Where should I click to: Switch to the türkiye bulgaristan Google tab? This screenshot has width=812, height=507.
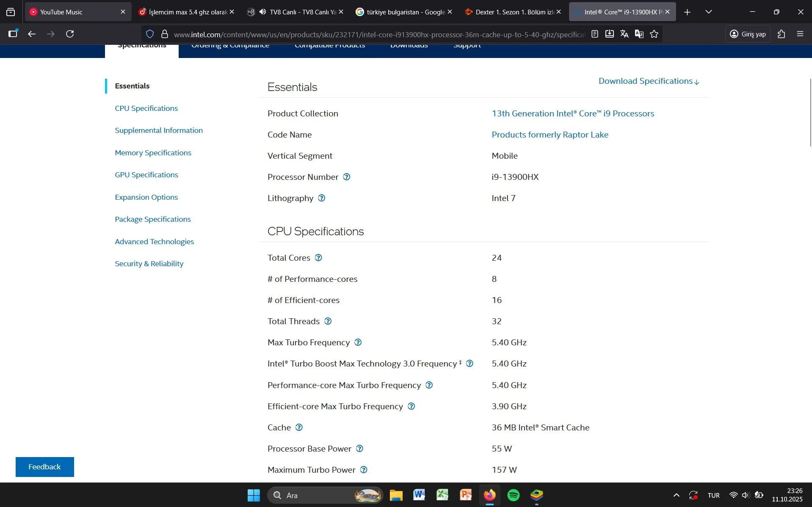[x=403, y=12]
